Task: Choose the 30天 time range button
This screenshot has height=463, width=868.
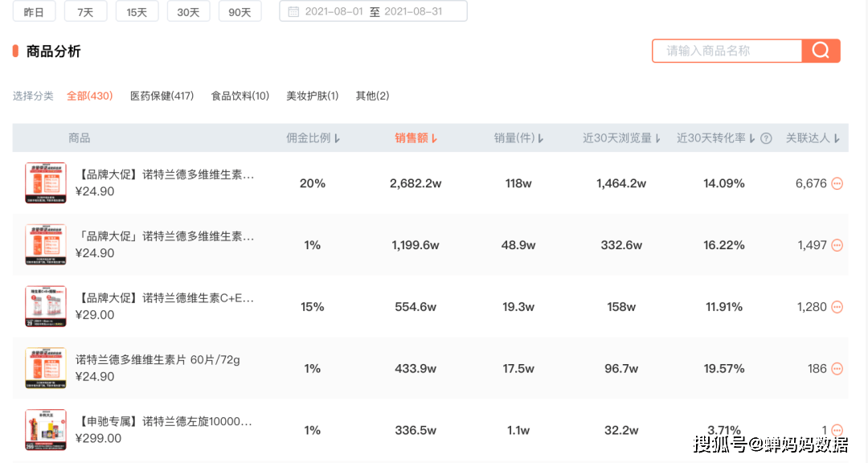Action: click(188, 11)
